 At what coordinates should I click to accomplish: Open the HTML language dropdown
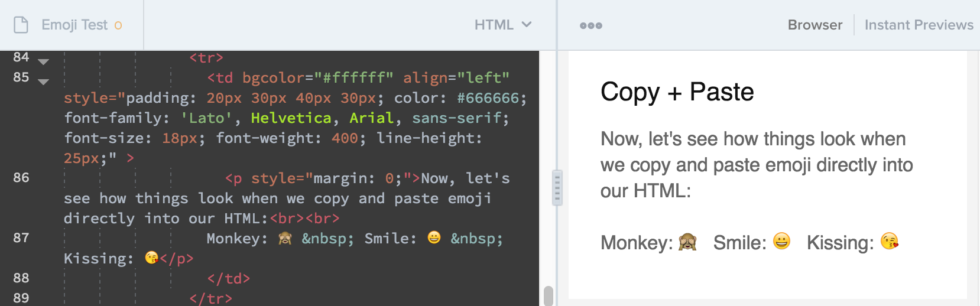(503, 25)
